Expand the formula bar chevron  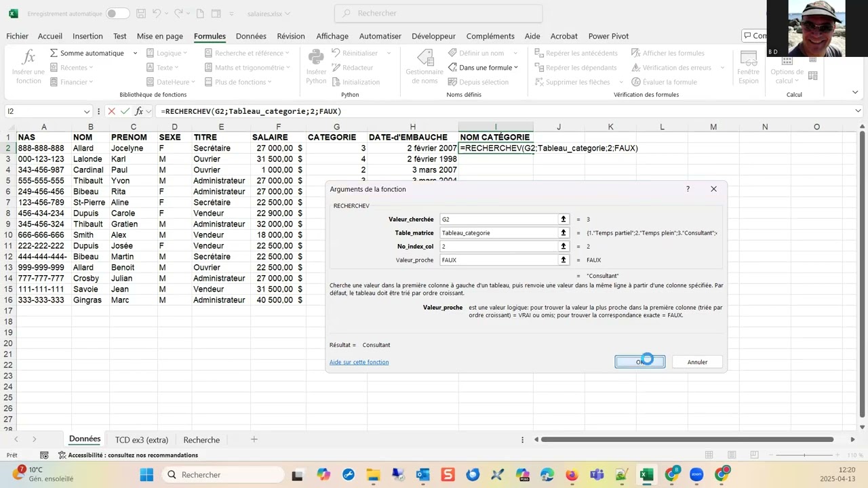point(859,111)
